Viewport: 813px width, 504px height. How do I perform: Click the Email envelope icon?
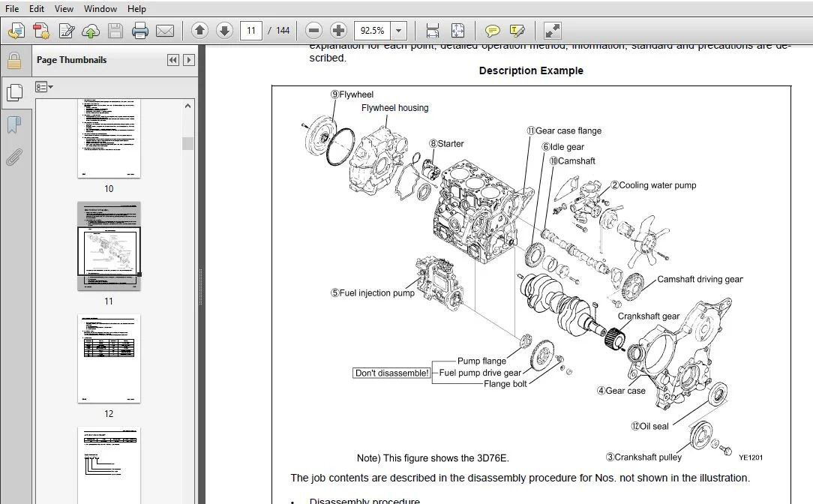(x=165, y=31)
